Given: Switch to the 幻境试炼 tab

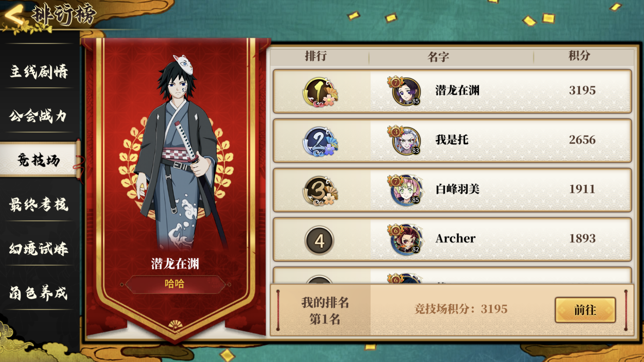Looking at the screenshot, I should (x=39, y=249).
